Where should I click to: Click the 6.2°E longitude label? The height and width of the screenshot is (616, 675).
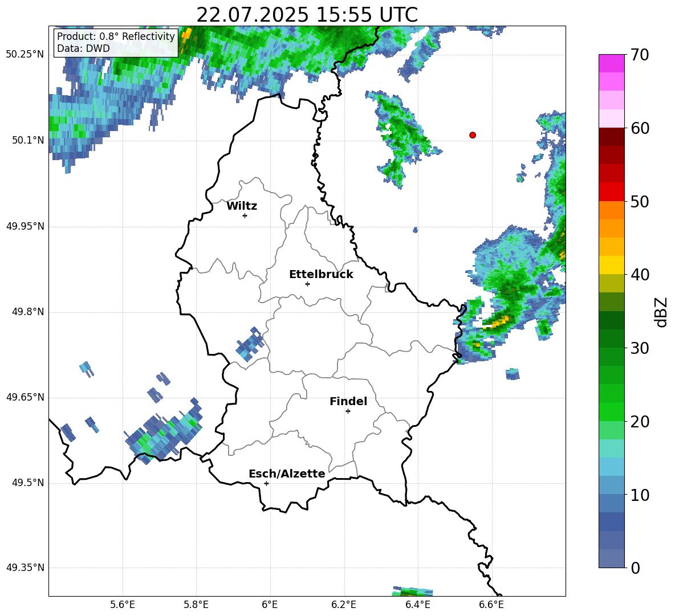click(x=344, y=605)
